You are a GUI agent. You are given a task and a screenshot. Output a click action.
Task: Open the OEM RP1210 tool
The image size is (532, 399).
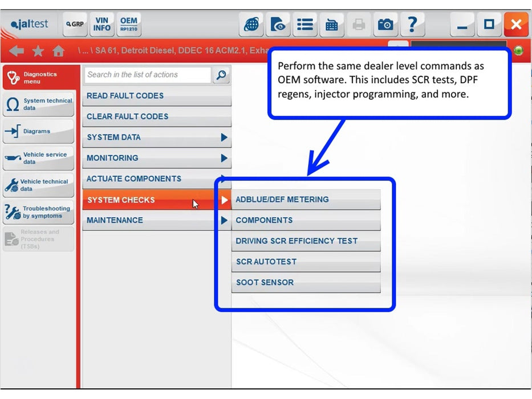[x=129, y=24]
